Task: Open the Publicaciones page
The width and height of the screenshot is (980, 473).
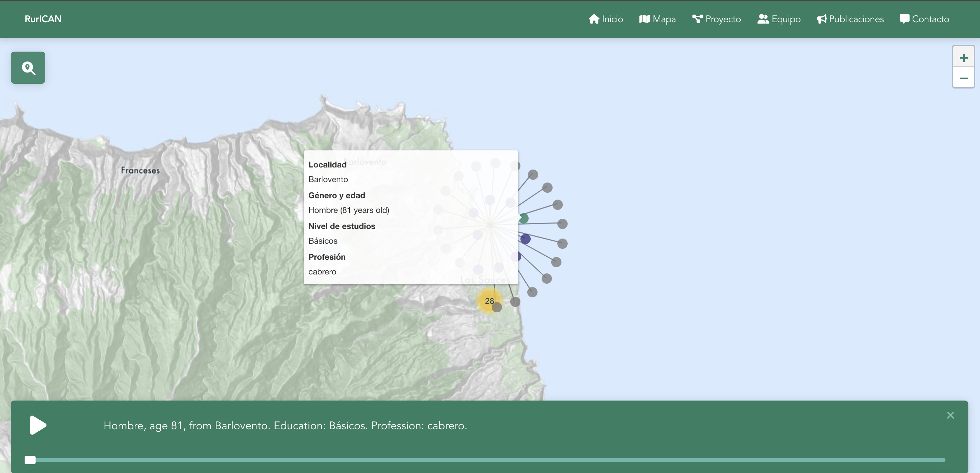Action: click(x=850, y=19)
